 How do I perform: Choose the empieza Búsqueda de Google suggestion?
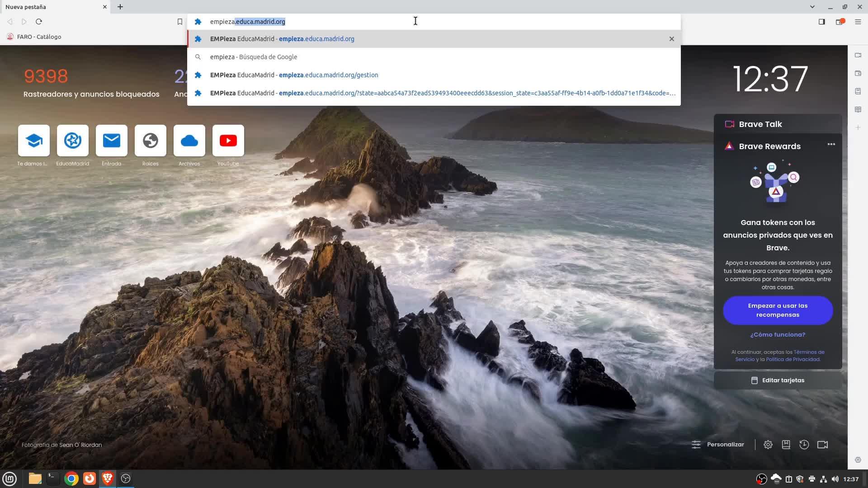pos(253,57)
